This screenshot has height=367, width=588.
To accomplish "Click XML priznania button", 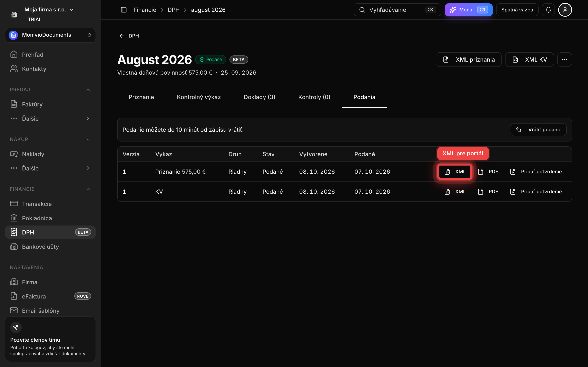I will tap(468, 60).
